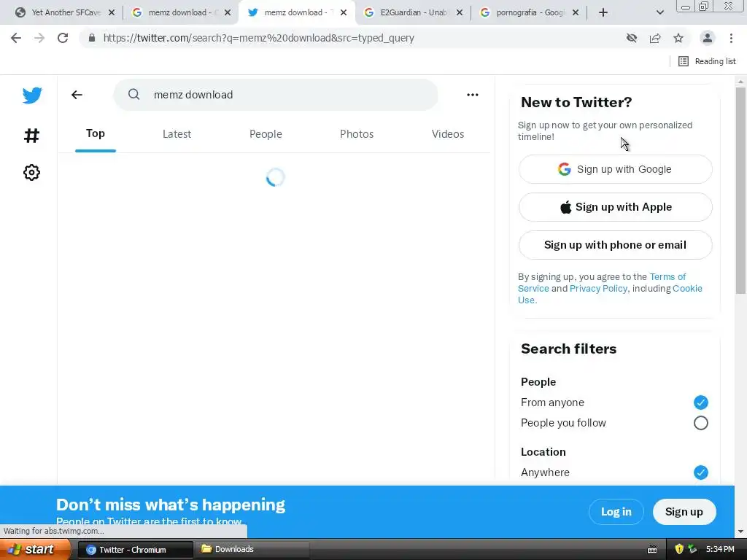Open the three-dot search options menu

(x=472, y=95)
